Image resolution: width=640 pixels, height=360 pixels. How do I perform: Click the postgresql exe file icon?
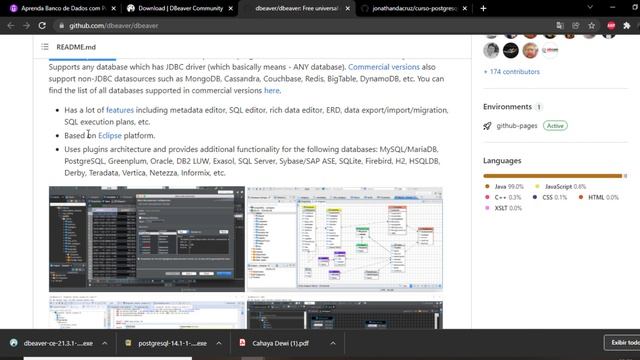tap(128, 343)
